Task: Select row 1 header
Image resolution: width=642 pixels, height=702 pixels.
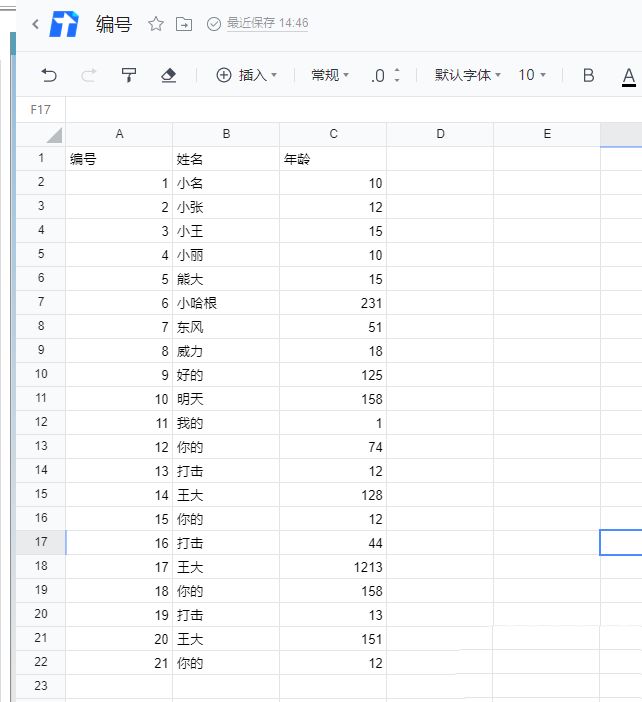Action: (41, 158)
